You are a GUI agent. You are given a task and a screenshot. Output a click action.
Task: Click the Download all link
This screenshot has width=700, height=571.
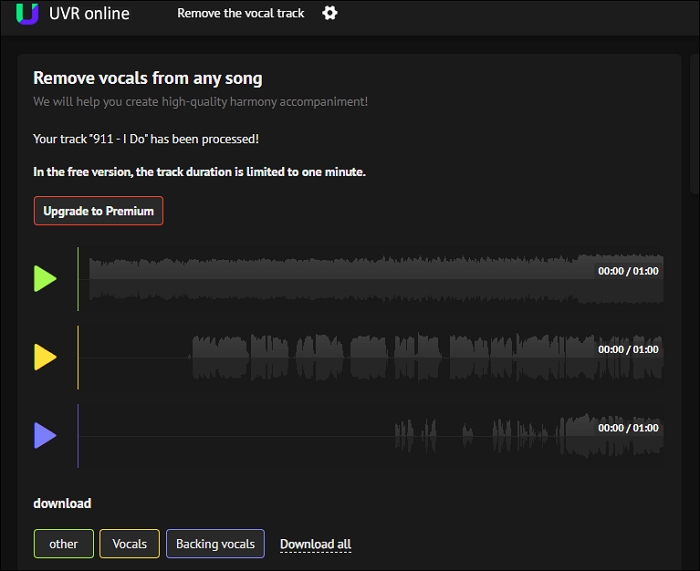pos(316,544)
